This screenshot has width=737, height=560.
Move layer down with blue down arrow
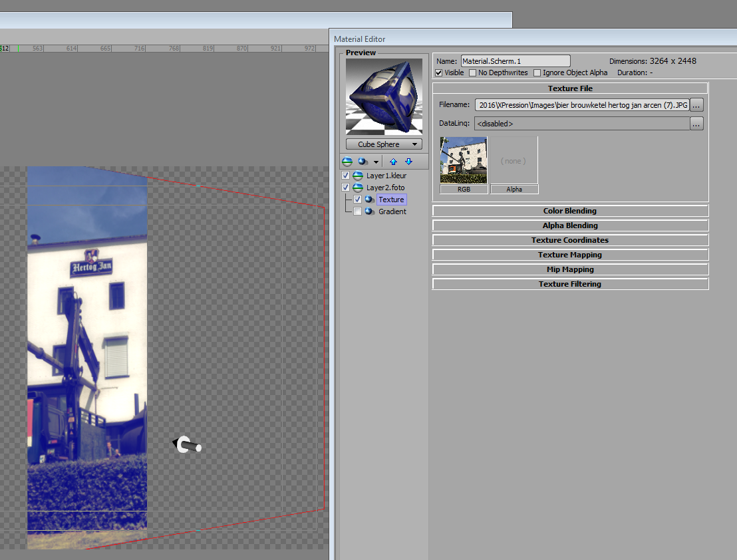coord(408,162)
